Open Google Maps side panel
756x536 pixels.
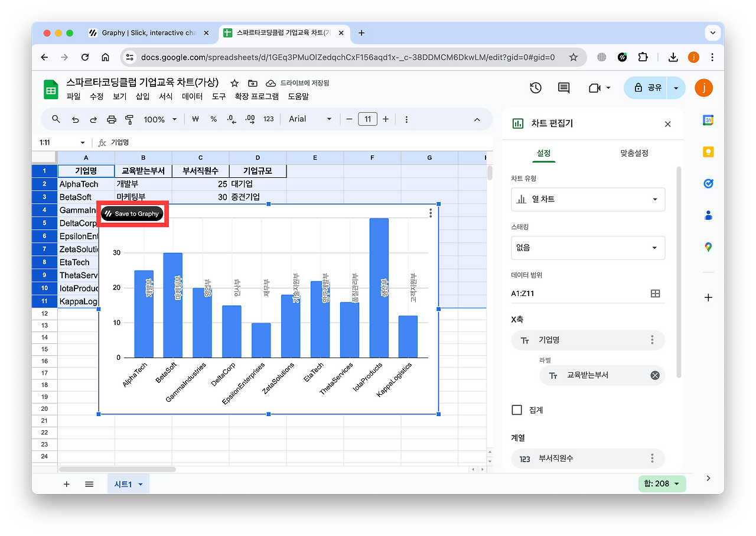point(708,247)
